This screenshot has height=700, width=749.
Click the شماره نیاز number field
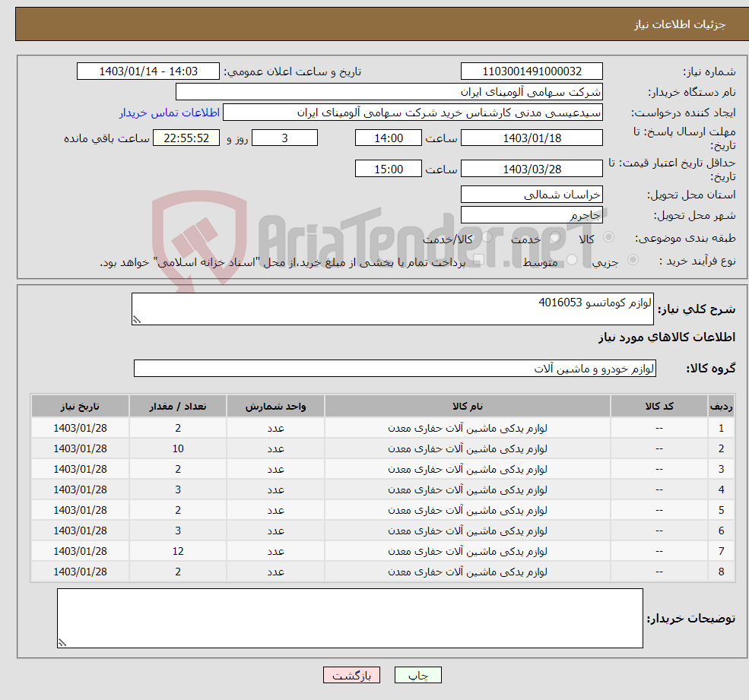pyautogui.click(x=532, y=71)
